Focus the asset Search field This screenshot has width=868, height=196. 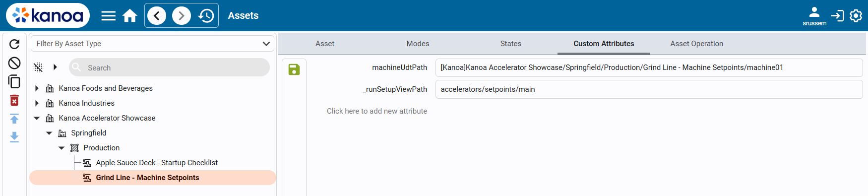coord(169,67)
